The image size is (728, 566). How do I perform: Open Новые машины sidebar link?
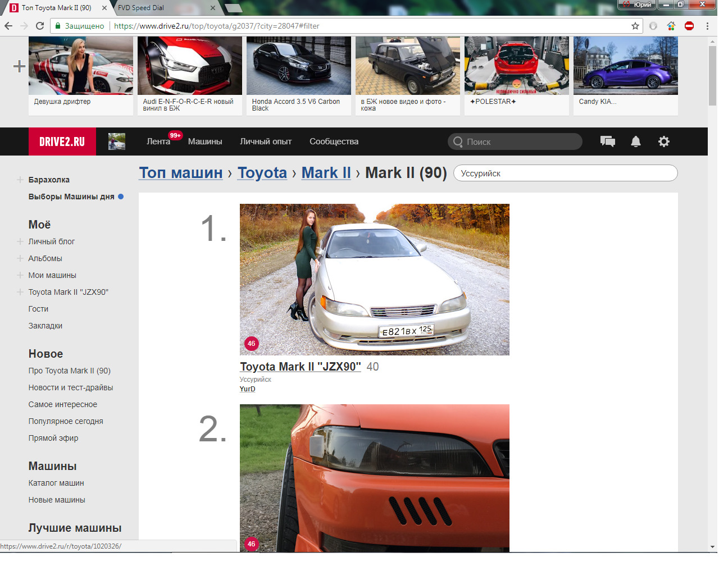click(x=57, y=500)
